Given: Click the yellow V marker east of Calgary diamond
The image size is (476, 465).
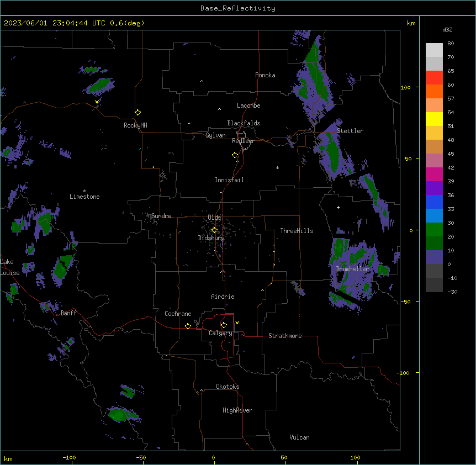Looking at the screenshot, I should [x=237, y=323].
